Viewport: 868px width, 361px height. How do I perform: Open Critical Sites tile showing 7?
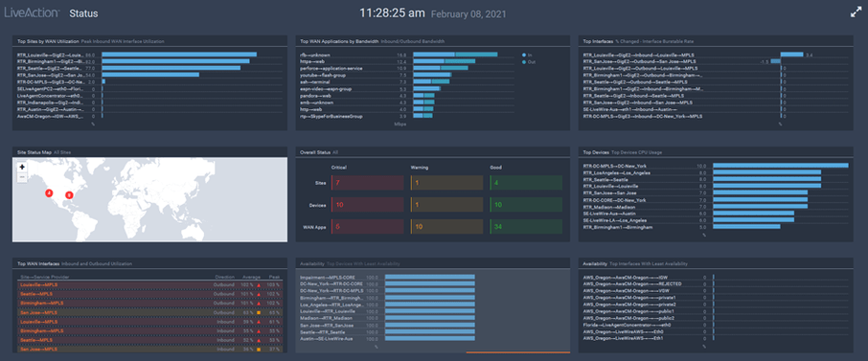point(368,183)
